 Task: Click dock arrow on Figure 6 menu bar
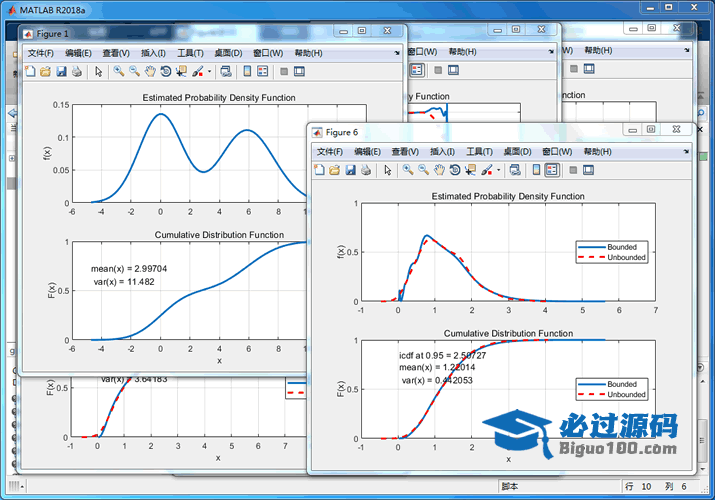pyautogui.click(x=686, y=152)
